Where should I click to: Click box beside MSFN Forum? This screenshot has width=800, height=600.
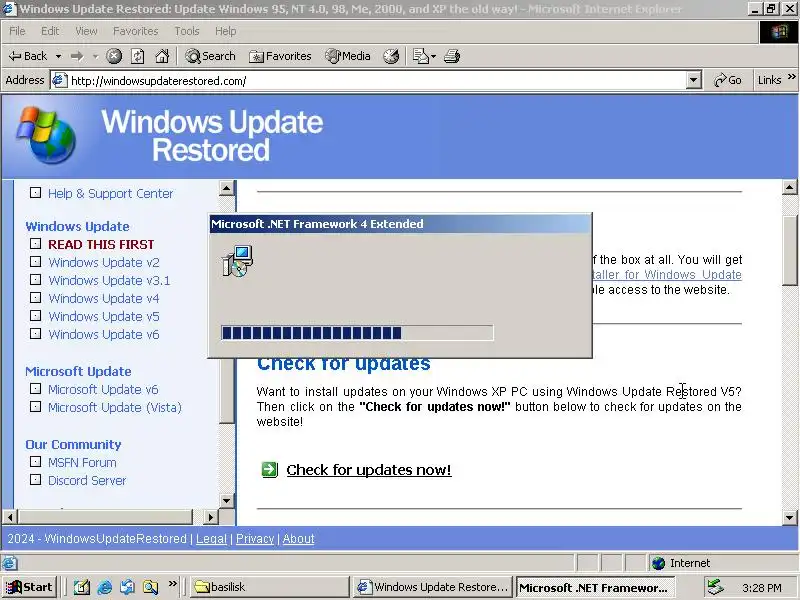tap(35, 462)
